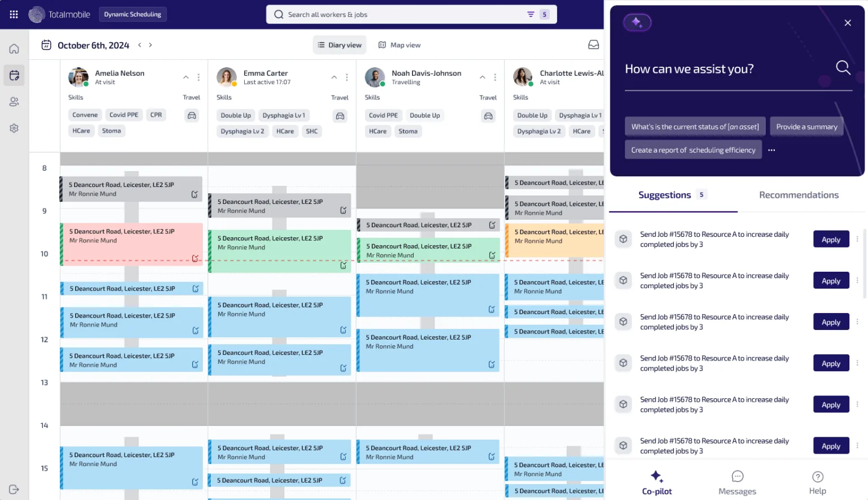The image size is (868, 500).
Task: Choose 'What's is the current status' prompt
Action: coord(695,127)
